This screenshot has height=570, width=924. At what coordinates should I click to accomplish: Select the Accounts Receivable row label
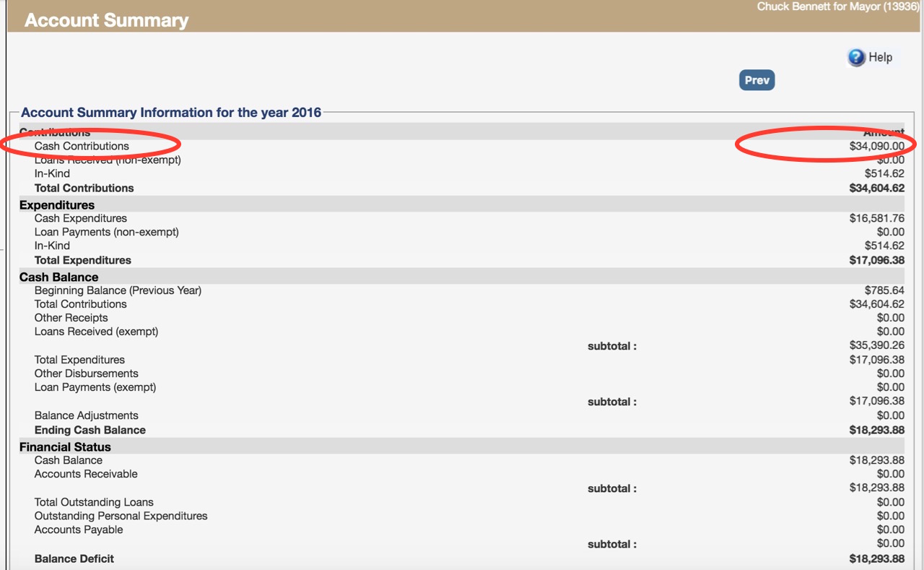tap(86, 474)
